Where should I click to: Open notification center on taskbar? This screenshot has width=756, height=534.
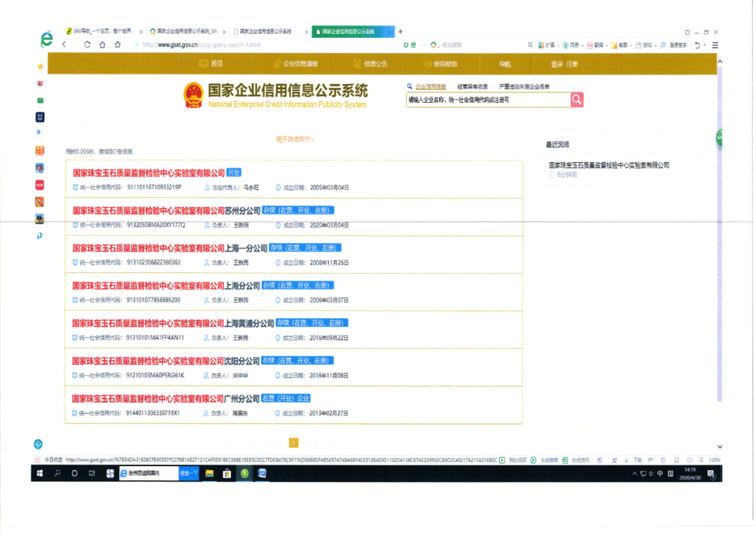click(x=710, y=474)
